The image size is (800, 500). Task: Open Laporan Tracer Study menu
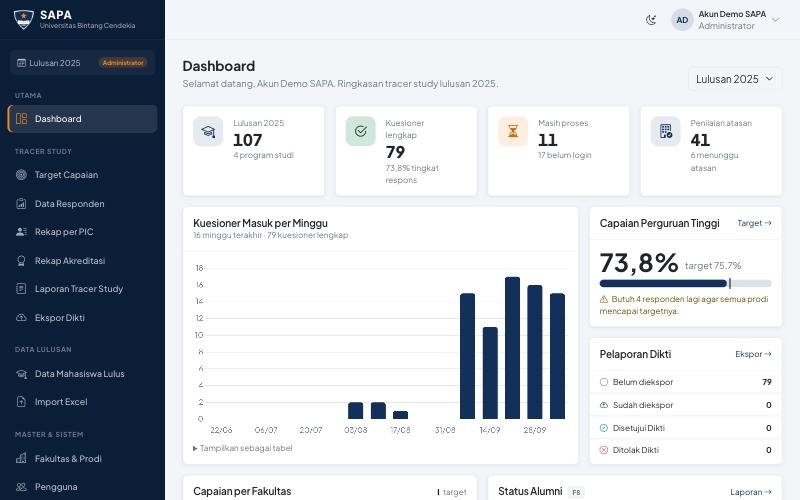click(x=83, y=289)
